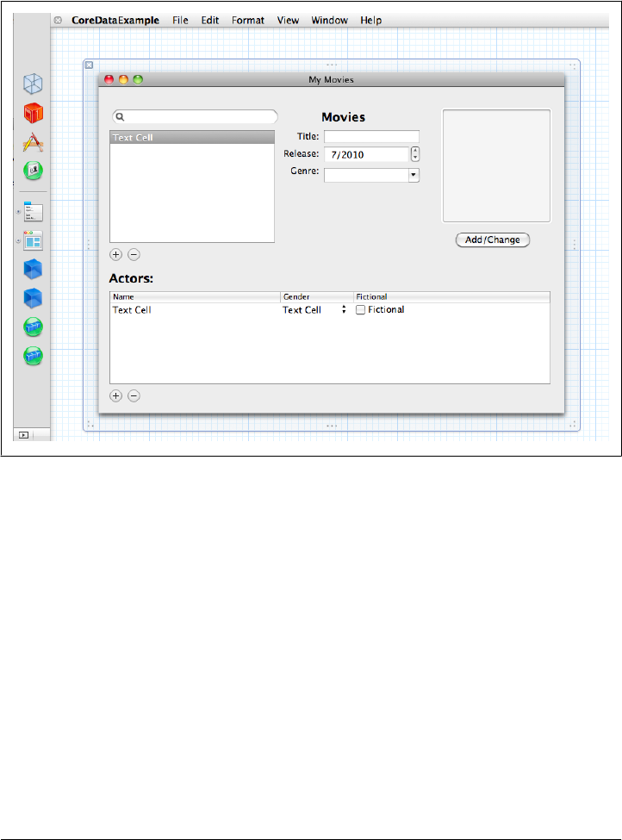Screen dimensions: 622x840
Task: Click the Fictional column header in the Actors table
Action: coord(451,296)
